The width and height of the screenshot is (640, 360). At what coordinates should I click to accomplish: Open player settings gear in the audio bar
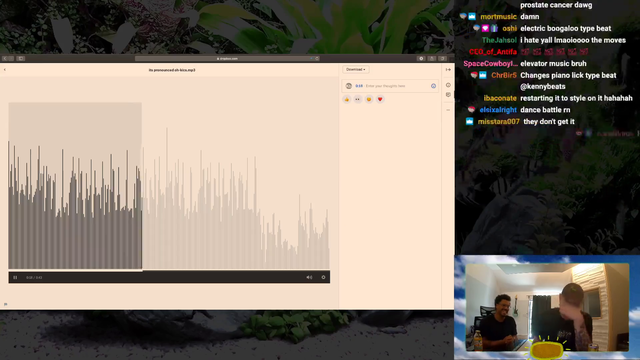[x=323, y=278]
